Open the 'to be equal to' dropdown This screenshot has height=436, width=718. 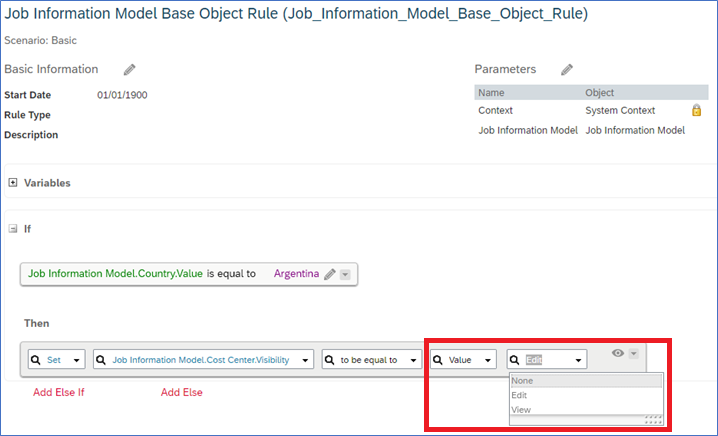pyautogui.click(x=413, y=360)
